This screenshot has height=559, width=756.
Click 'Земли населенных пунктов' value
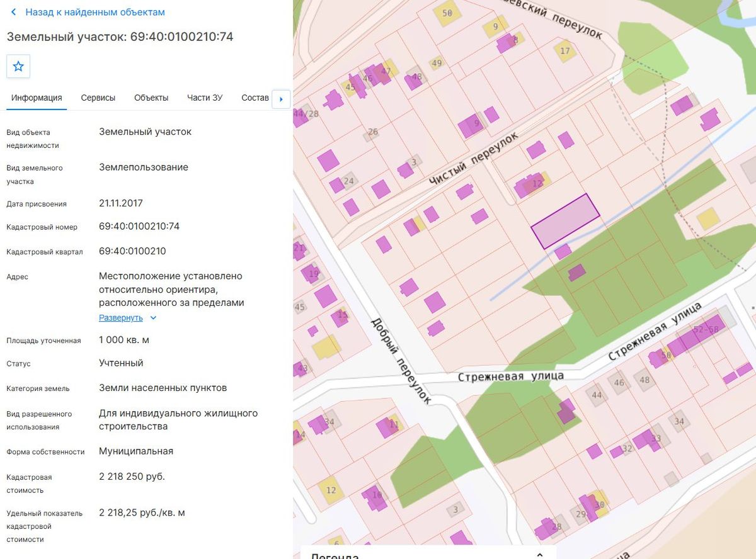(x=163, y=388)
